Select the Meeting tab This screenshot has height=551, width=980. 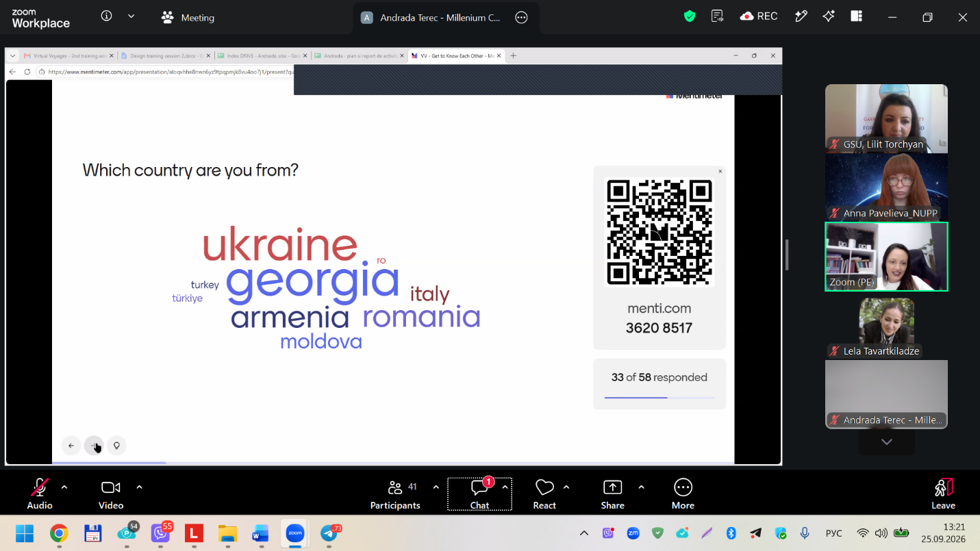click(x=188, y=18)
